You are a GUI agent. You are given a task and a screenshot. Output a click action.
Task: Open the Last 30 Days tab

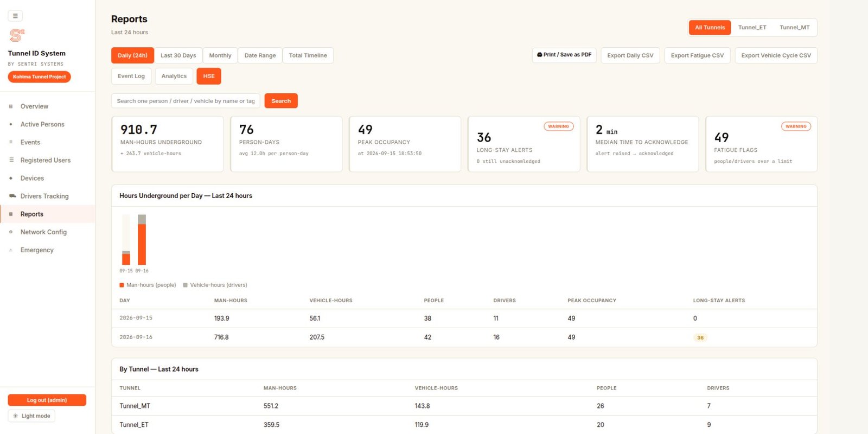[178, 55]
